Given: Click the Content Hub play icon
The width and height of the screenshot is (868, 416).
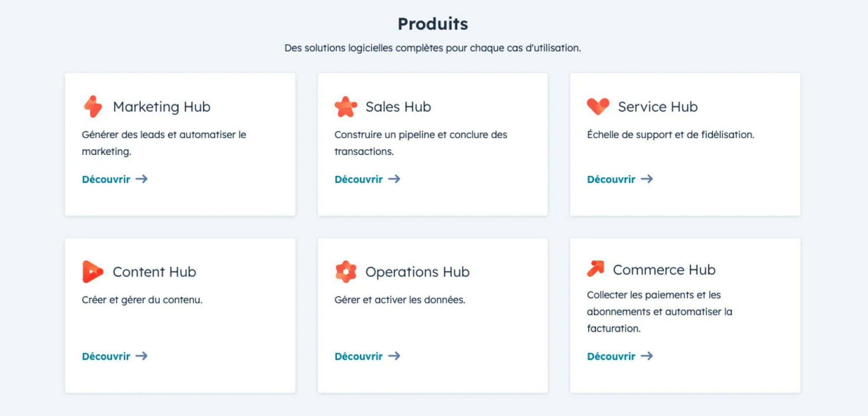Looking at the screenshot, I should (92, 272).
